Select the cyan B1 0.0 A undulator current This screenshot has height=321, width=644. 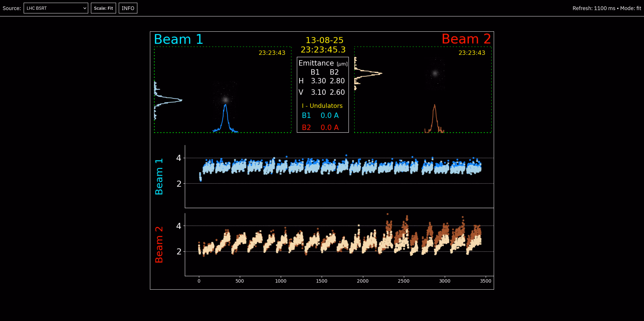click(320, 116)
